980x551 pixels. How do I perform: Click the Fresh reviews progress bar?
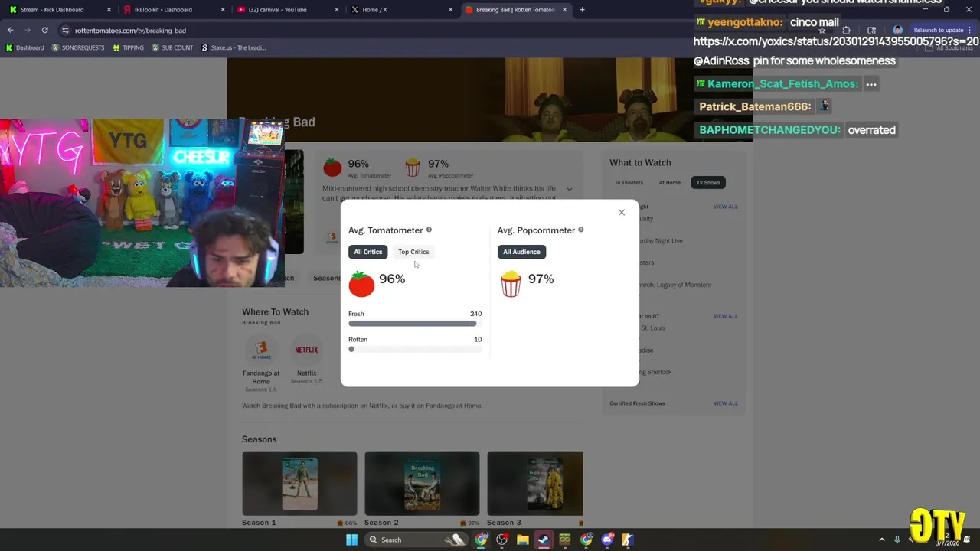point(415,324)
